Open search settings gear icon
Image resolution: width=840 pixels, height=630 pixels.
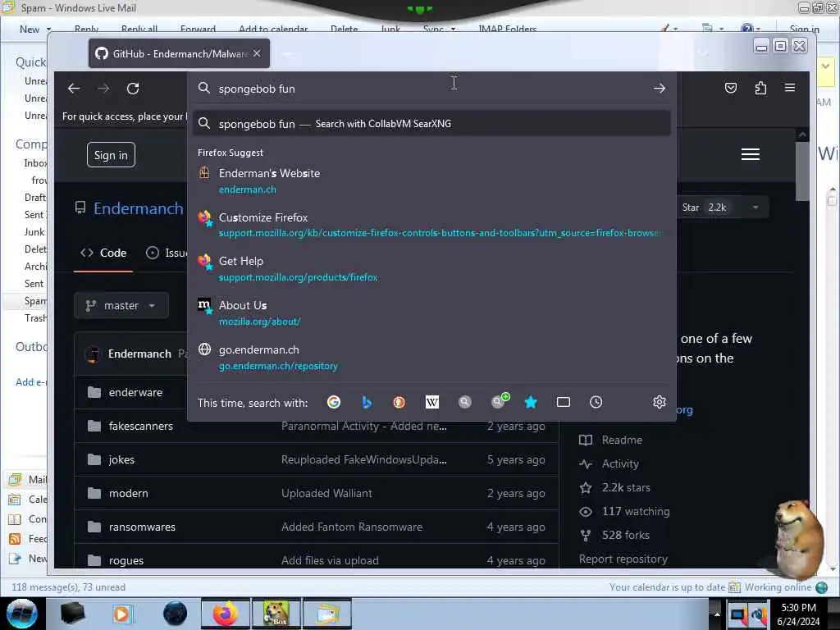coord(659,402)
